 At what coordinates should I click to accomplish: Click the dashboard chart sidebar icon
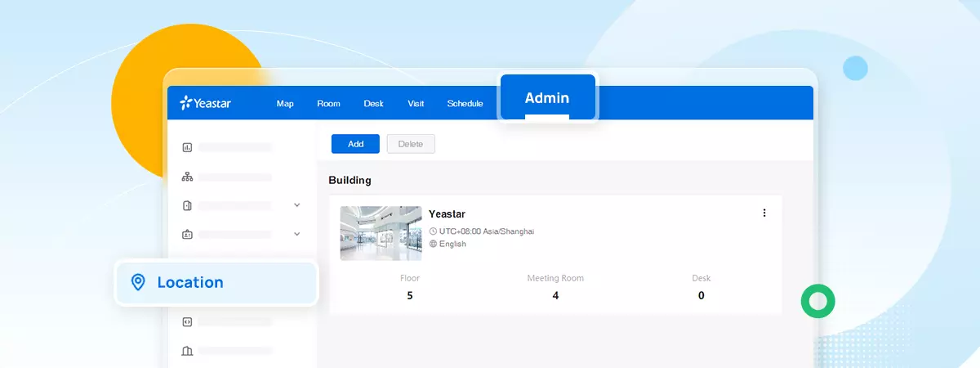tap(187, 147)
